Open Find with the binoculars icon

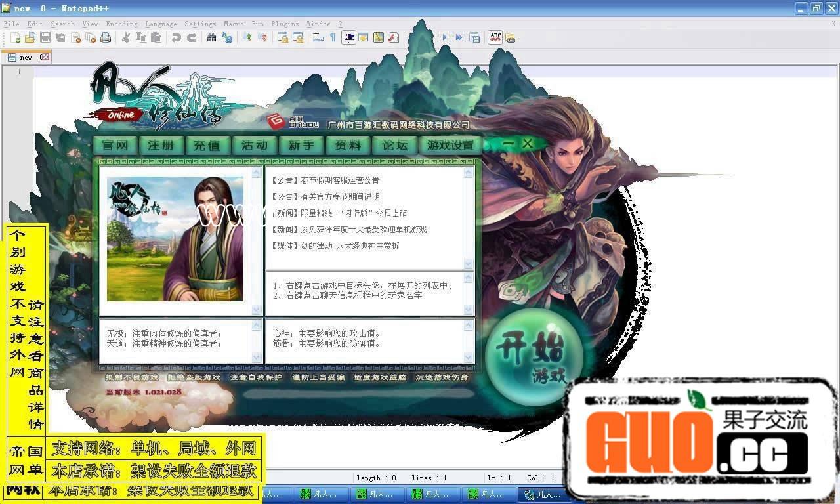[x=211, y=37]
